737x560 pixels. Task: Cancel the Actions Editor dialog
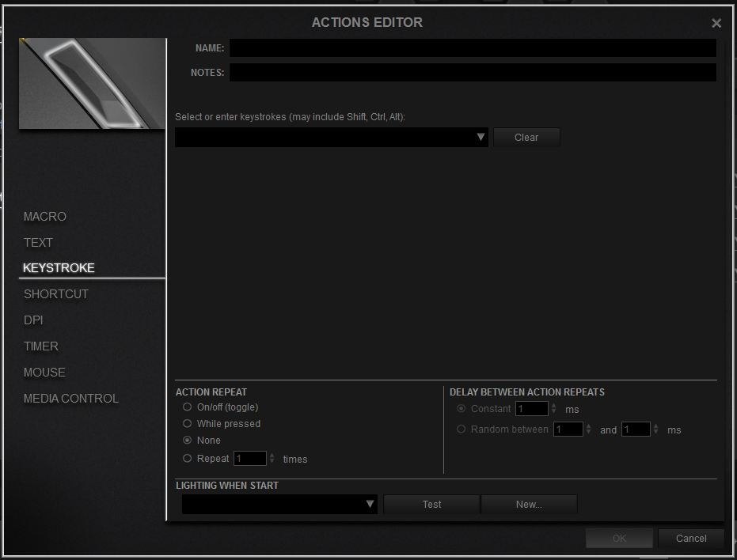[x=691, y=539]
